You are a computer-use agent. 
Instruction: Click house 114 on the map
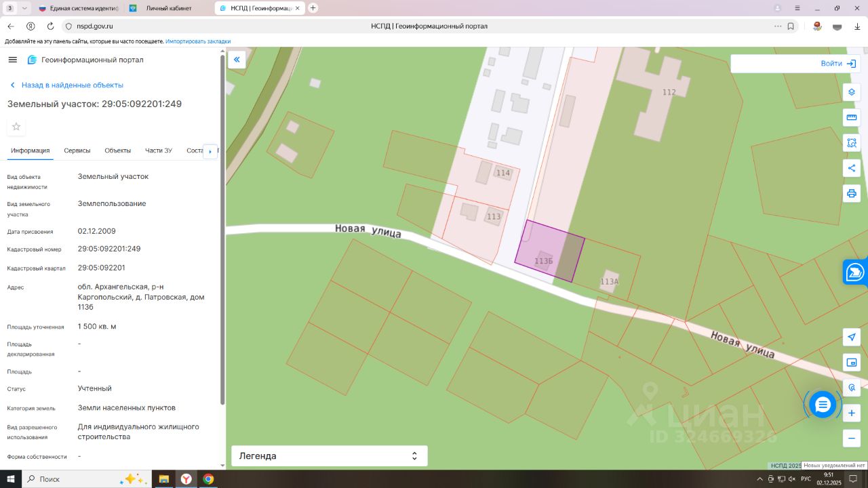(x=502, y=173)
